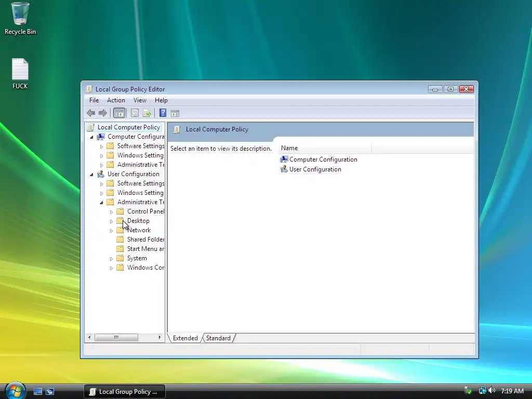Toggle the Show/Hide Action Pane toolbar icon
Image resolution: width=532 pixels, height=399 pixels.
[175, 113]
